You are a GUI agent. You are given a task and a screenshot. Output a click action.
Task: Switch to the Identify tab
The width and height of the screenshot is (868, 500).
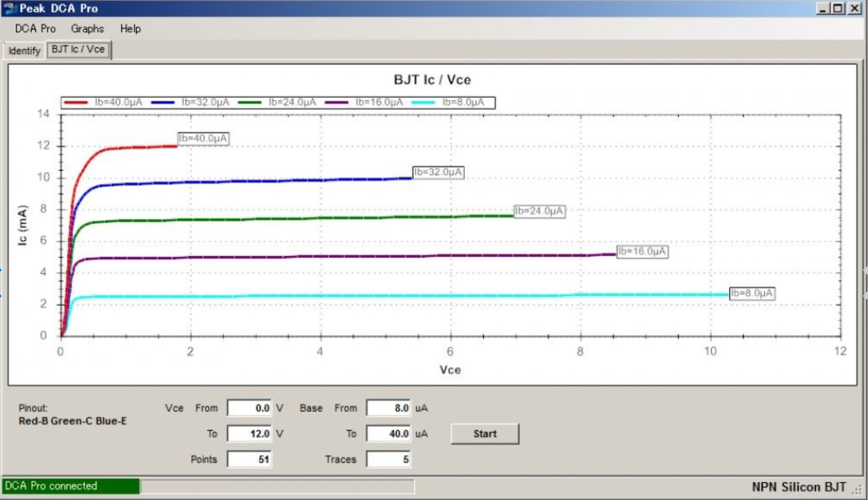point(24,50)
